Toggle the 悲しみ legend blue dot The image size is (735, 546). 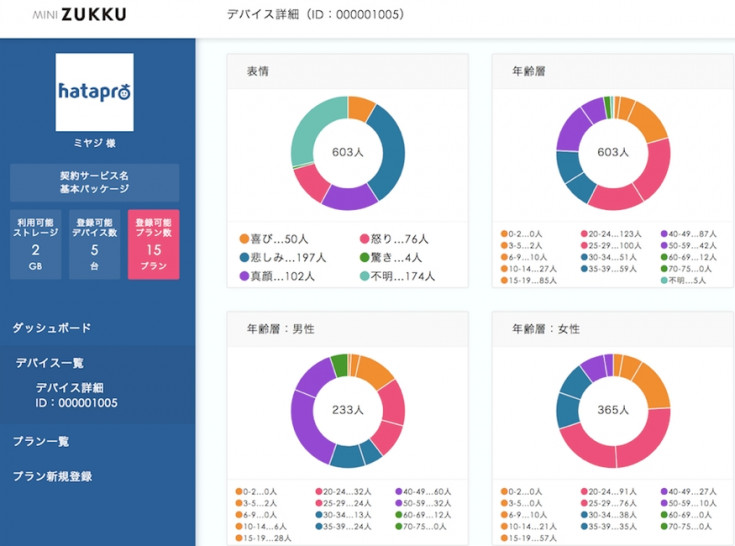(x=243, y=257)
